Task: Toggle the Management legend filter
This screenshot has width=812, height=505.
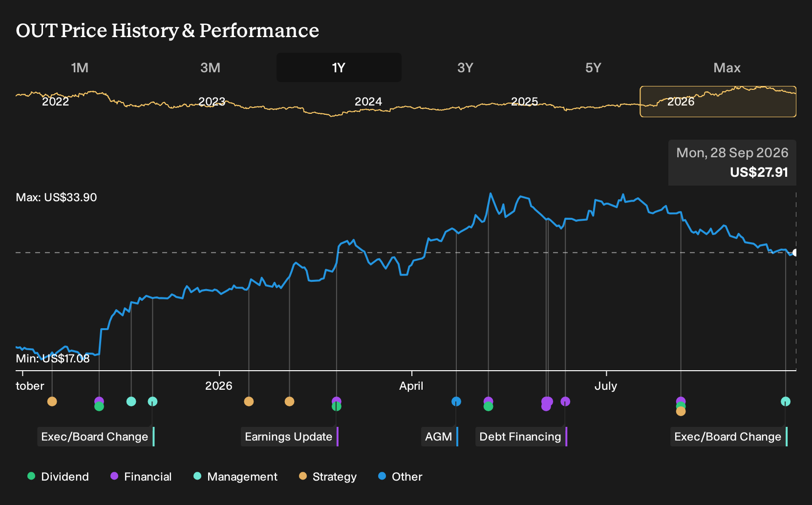Action: 235,477
